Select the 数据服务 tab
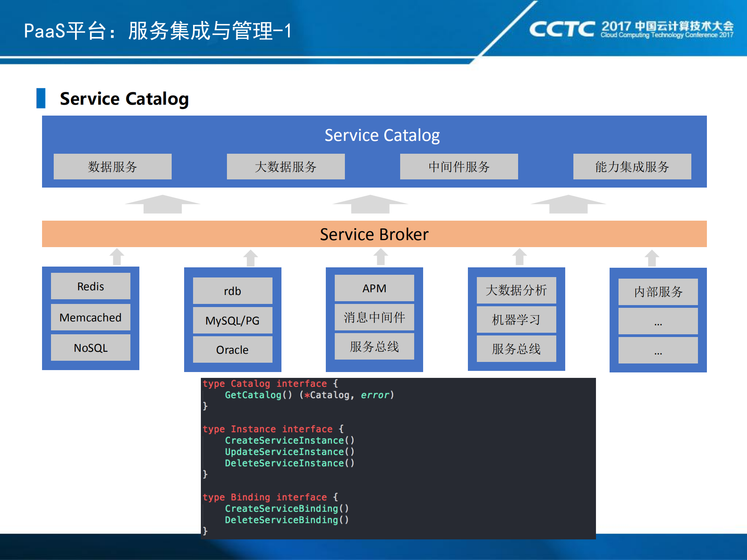The height and width of the screenshot is (560, 747). point(112,167)
